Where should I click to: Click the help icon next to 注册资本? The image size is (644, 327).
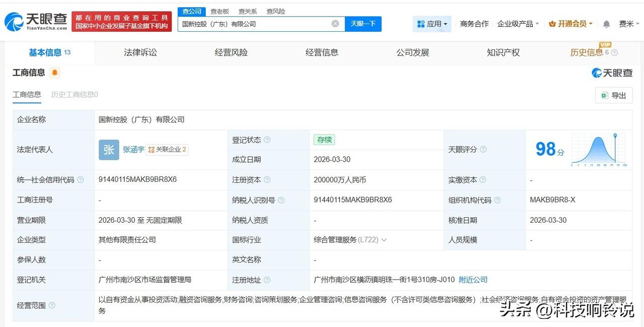267,180
